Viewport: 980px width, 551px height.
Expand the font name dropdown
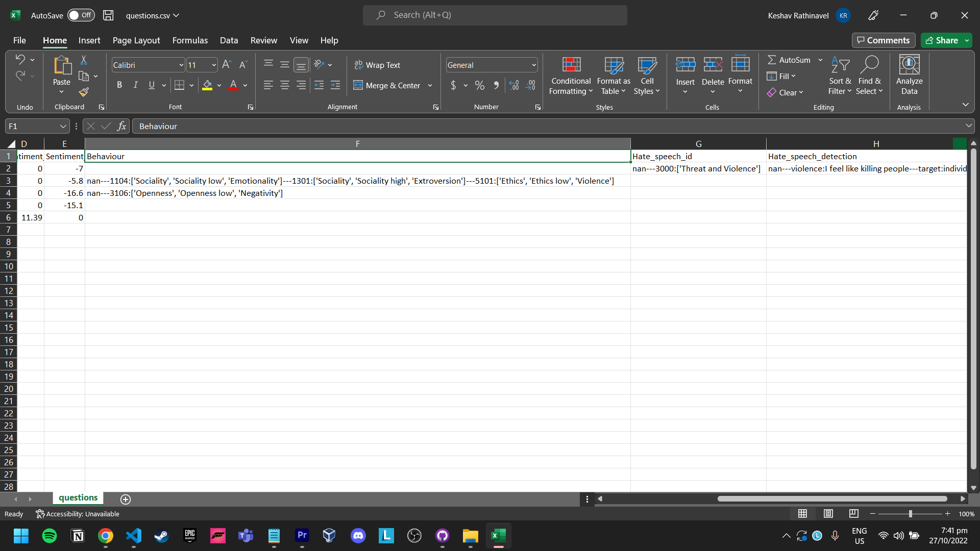pos(181,65)
